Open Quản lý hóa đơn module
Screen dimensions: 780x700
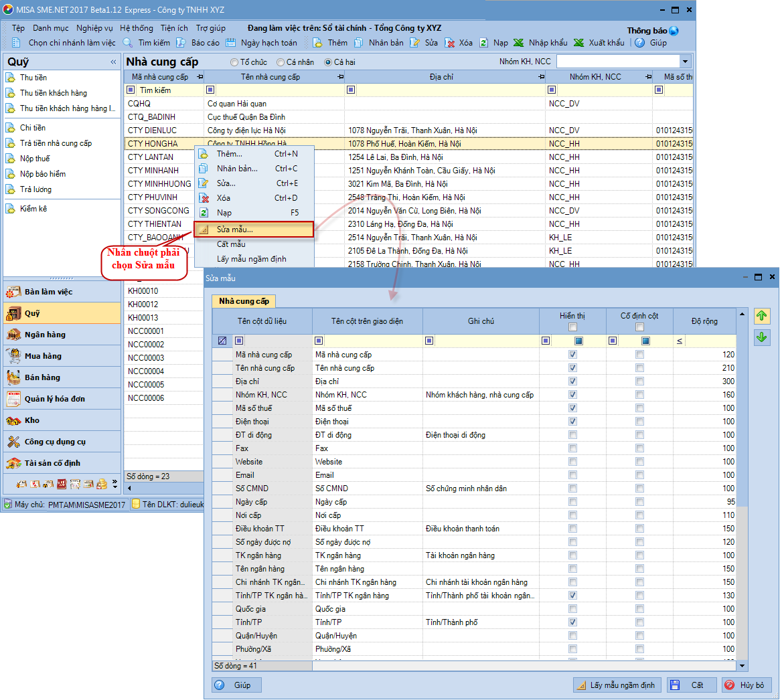(x=62, y=399)
